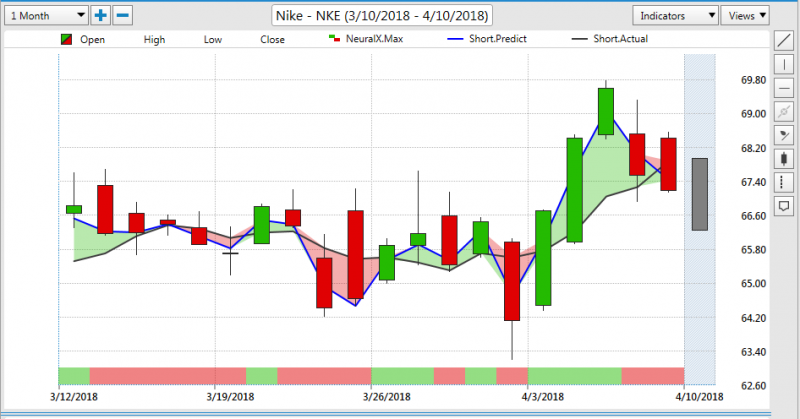This screenshot has height=419, width=800.
Task: Click the 69.00 price axis label
Action: (754, 114)
